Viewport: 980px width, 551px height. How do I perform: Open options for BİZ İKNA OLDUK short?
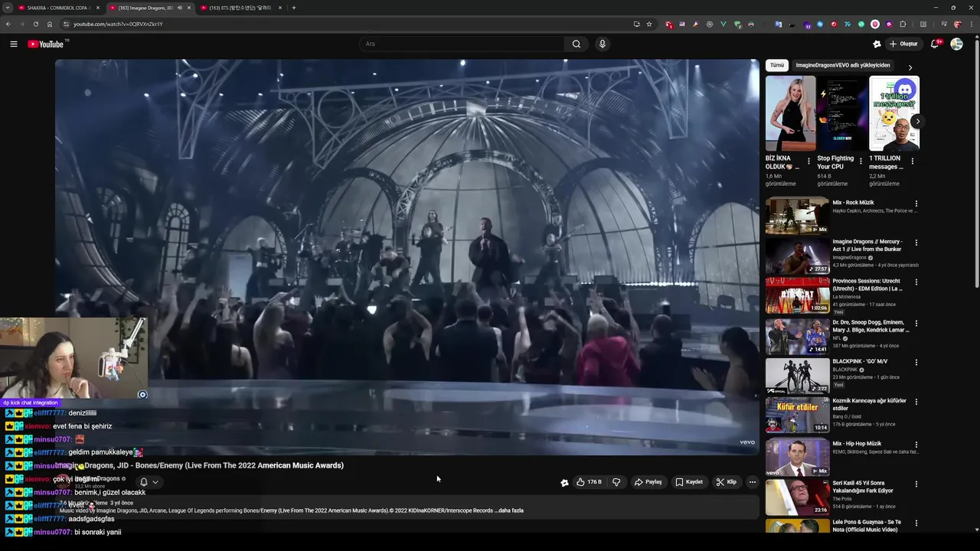808,161
